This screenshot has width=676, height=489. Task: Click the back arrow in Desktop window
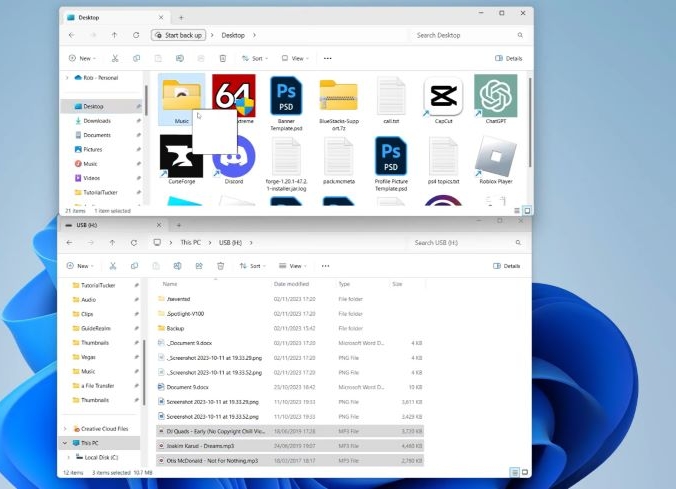pos(72,35)
